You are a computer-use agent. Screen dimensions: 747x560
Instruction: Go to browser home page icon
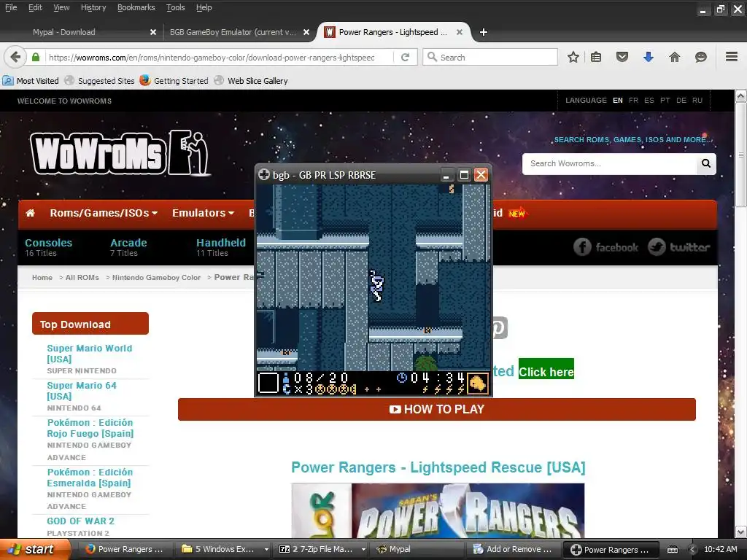tap(674, 57)
